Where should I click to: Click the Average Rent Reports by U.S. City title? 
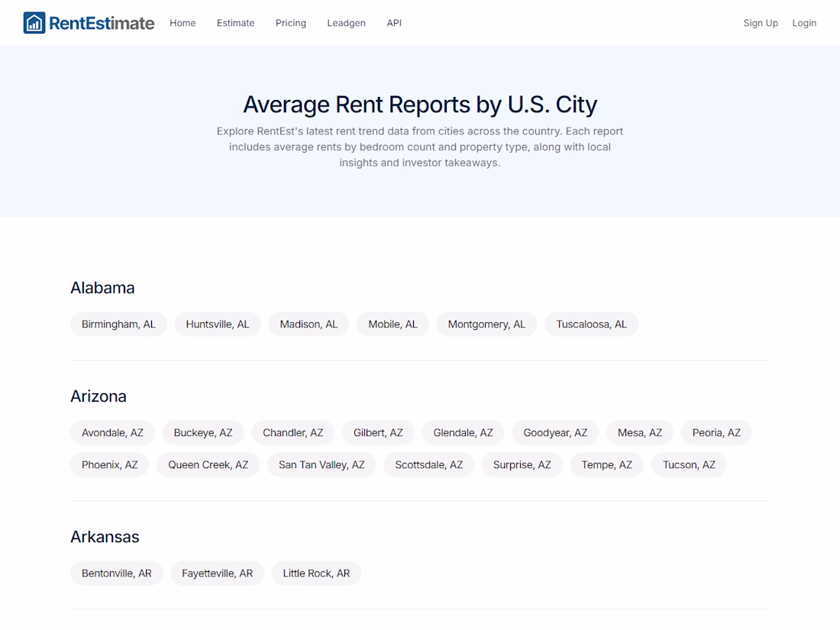coord(420,105)
